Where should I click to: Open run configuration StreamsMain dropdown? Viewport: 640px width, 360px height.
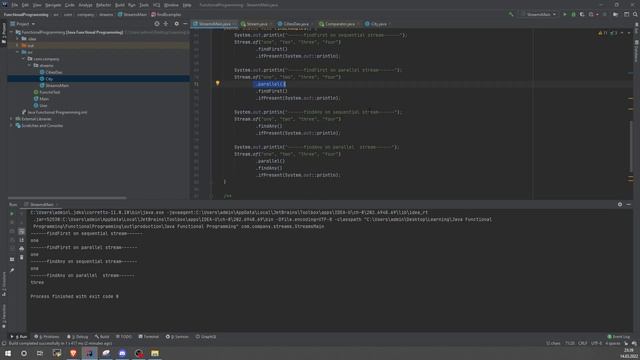(x=538, y=14)
